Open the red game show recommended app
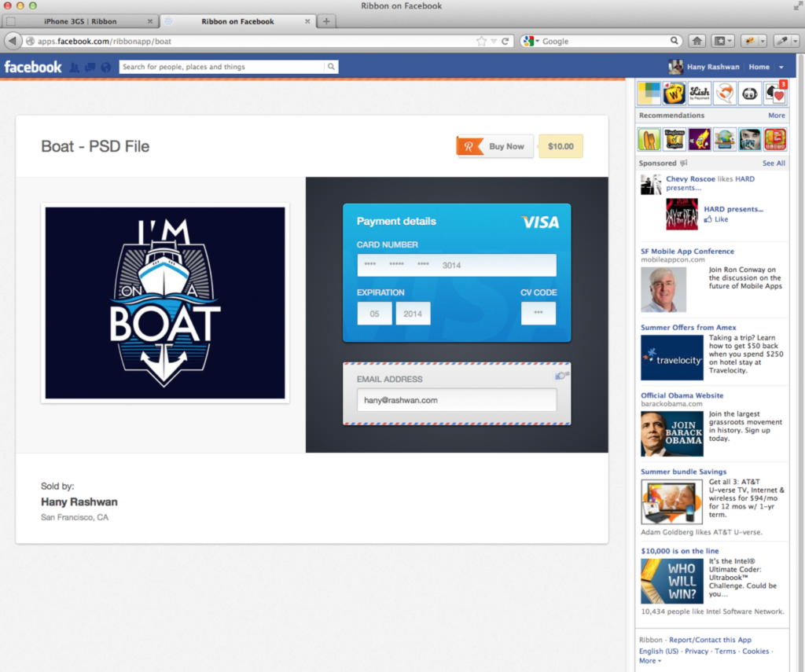The width and height of the screenshot is (805, 672). [x=775, y=139]
